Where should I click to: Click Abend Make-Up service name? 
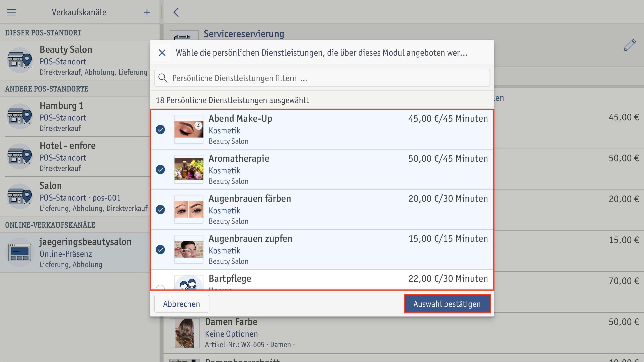click(240, 118)
